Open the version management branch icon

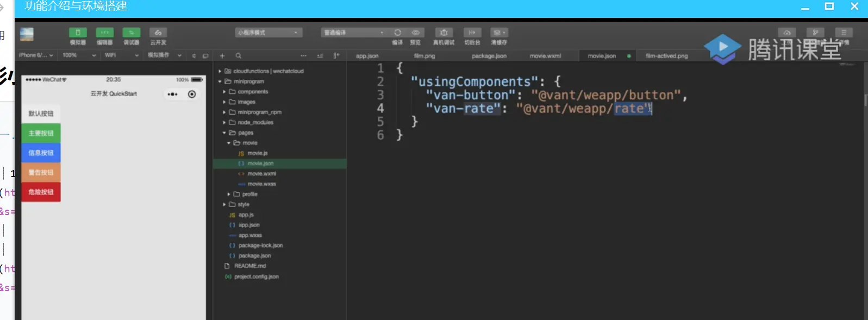815,33
